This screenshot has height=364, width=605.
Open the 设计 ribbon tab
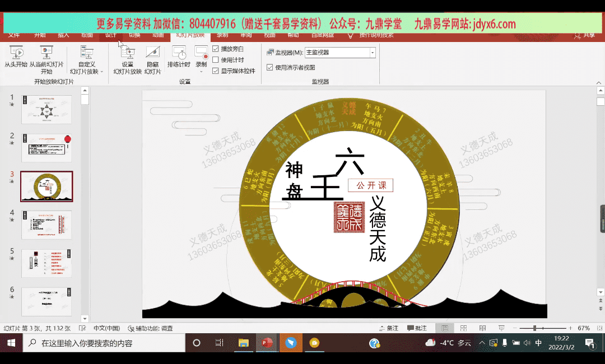tap(110, 35)
